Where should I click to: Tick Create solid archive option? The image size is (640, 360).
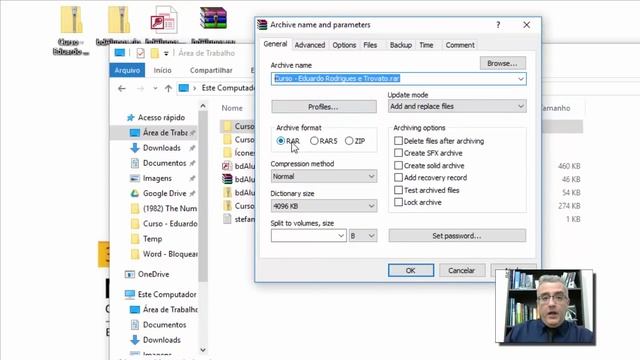click(x=398, y=165)
